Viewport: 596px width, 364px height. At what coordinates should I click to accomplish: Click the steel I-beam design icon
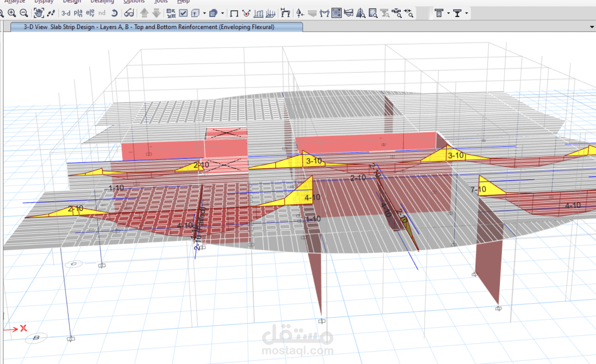(x=457, y=13)
